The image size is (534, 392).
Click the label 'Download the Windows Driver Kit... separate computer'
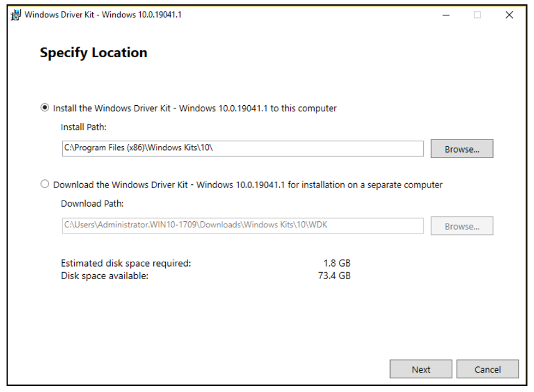pos(248,185)
